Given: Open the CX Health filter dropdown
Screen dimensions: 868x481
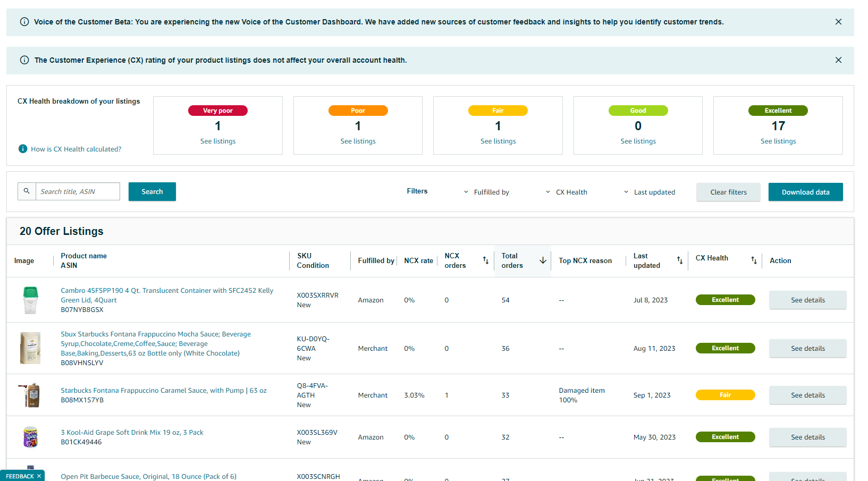Looking at the screenshot, I should pos(567,192).
